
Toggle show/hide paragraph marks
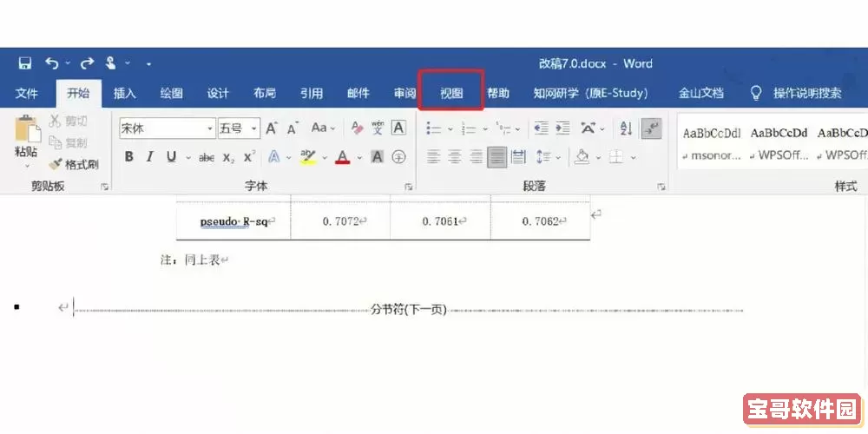click(652, 128)
